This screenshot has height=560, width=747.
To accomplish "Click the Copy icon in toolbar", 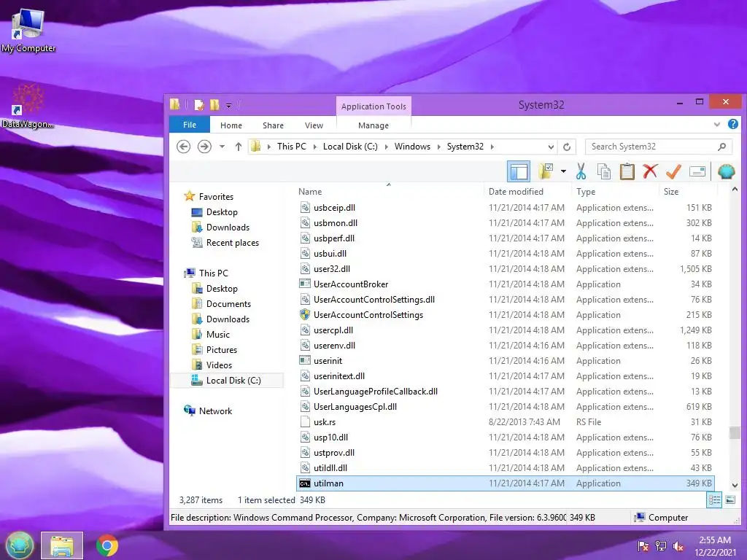I will (603, 171).
